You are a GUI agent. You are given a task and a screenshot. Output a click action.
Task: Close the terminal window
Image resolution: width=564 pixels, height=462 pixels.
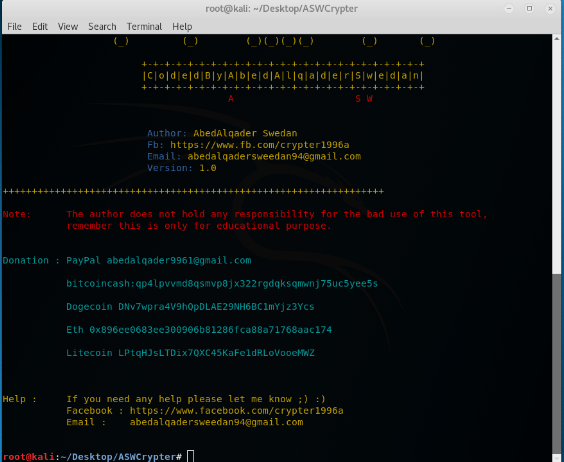point(550,9)
